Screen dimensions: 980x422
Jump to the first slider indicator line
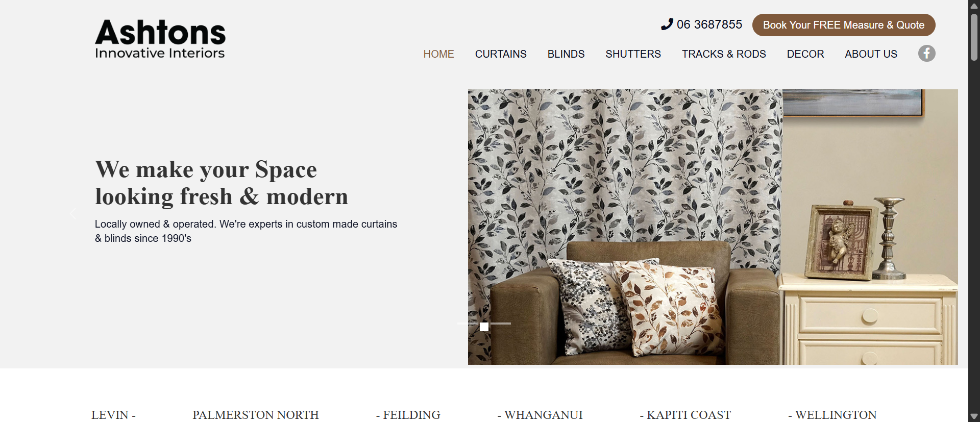(x=467, y=324)
